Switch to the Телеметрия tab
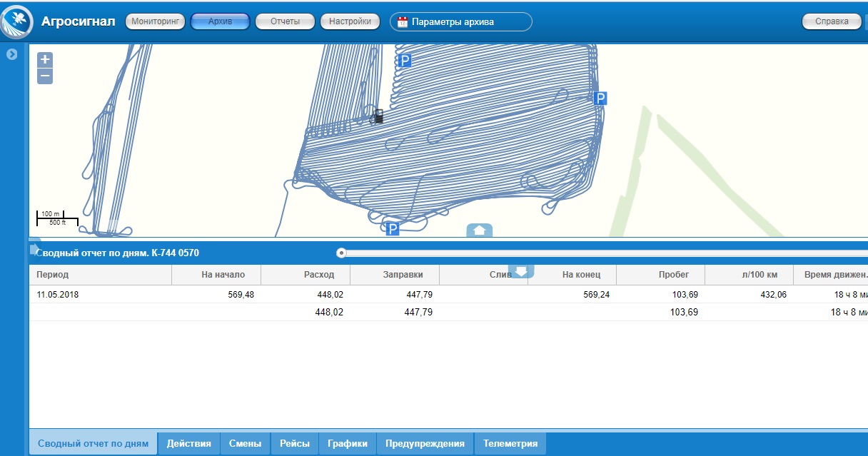Screen dimensions: 868x456 [510, 443]
